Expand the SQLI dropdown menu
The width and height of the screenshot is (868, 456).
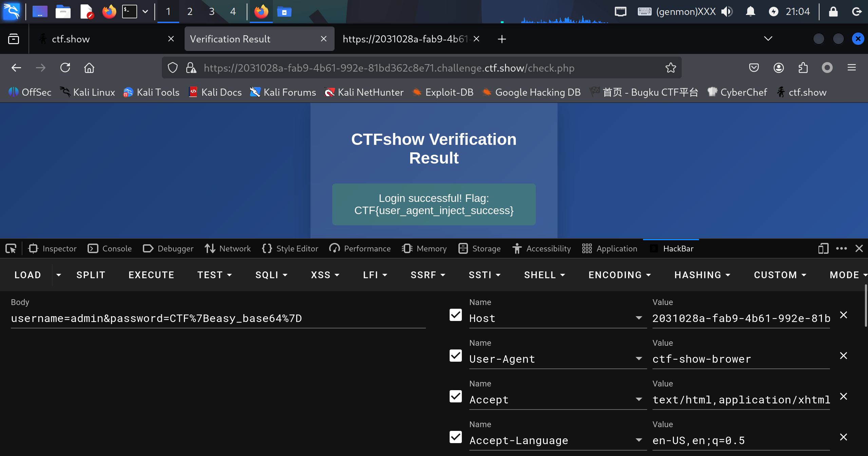point(271,275)
